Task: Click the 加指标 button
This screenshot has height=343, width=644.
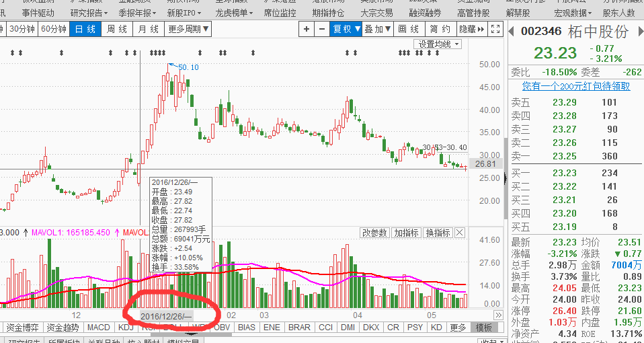Action: coord(406,233)
